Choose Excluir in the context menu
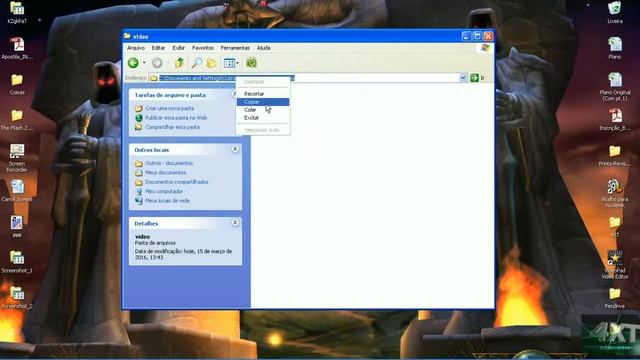The height and width of the screenshot is (360, 640). click(x=263, y=118)
